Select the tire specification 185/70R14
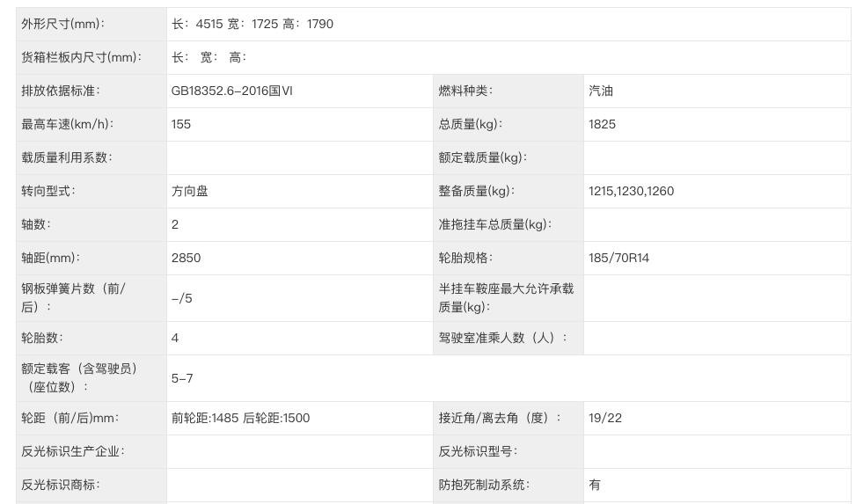This screenshot has width=856, height=504. point(619,258)
